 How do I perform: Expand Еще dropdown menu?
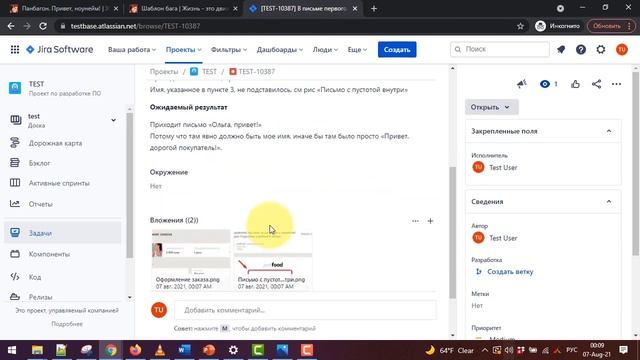[x=357, y=49]
